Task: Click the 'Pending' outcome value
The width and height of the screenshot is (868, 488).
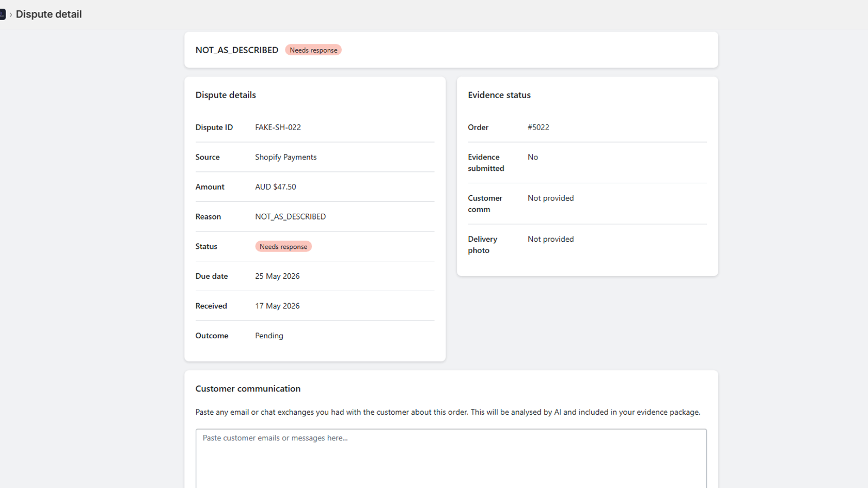Action: click(269, 336)
